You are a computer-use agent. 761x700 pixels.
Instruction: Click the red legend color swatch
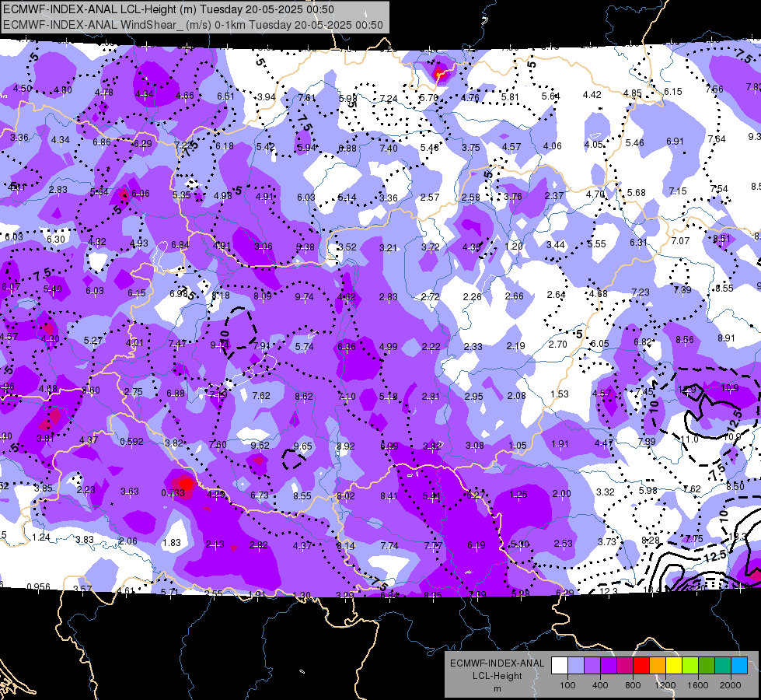(641, 666)
